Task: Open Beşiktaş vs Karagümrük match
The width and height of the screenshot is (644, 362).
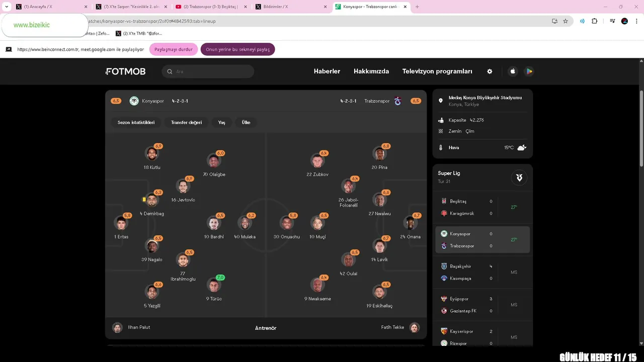Action: click(482, 207)
